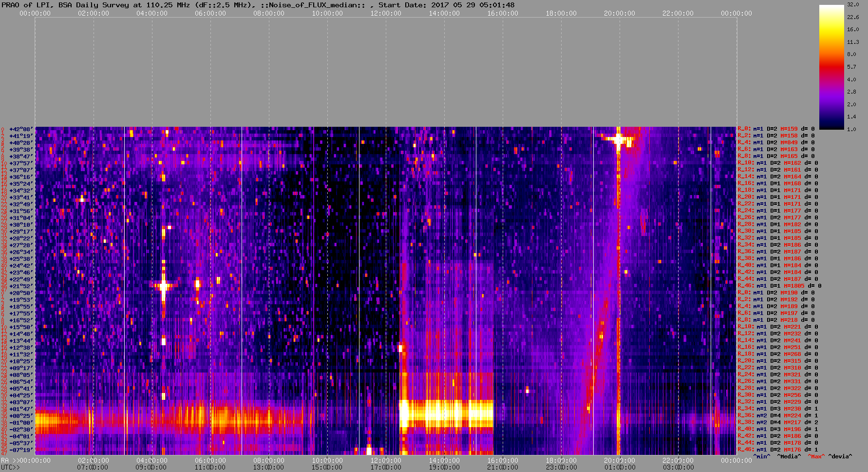Click the UTC 07:00:00 tick label

(94, 468)
